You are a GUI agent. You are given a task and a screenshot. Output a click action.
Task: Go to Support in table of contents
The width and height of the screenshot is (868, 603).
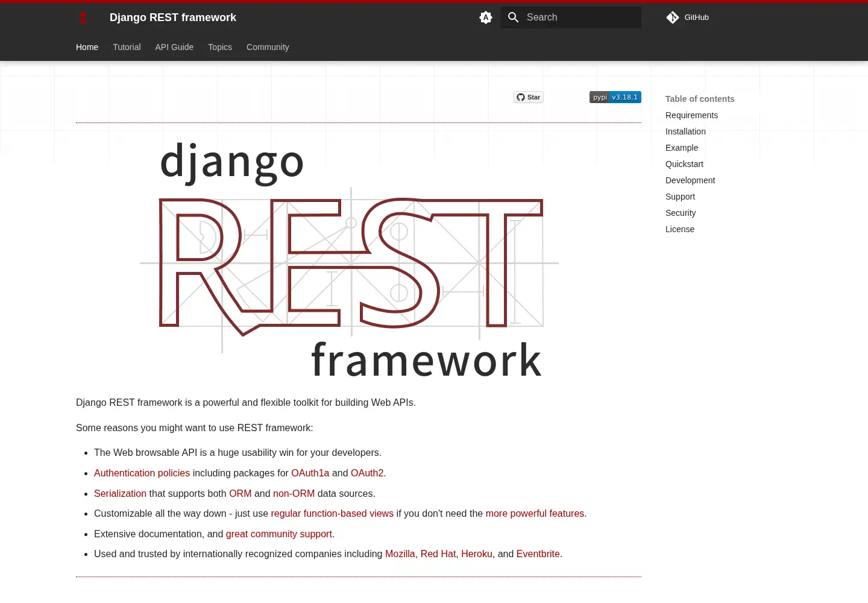point(680,197)
